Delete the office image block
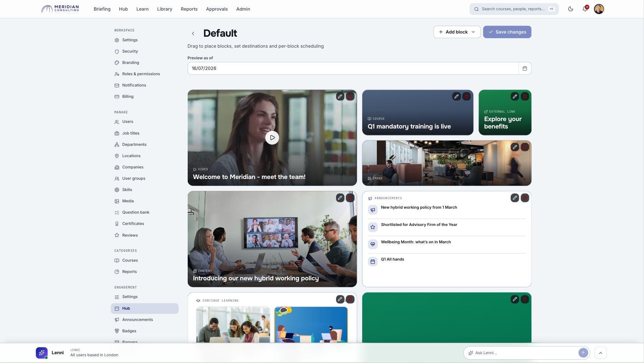 point(525,147)
